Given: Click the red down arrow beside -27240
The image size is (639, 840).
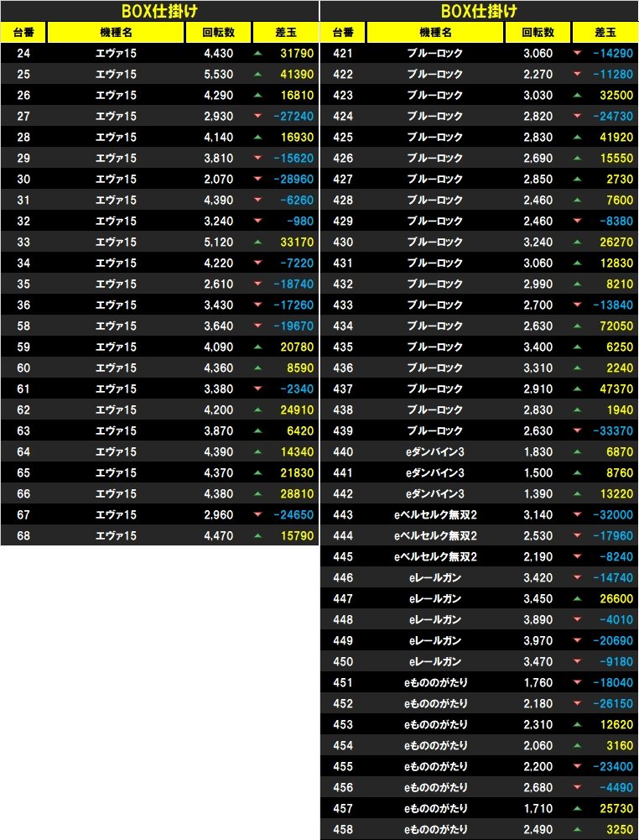Looking at the screenshot, I should tap(258, 117).
